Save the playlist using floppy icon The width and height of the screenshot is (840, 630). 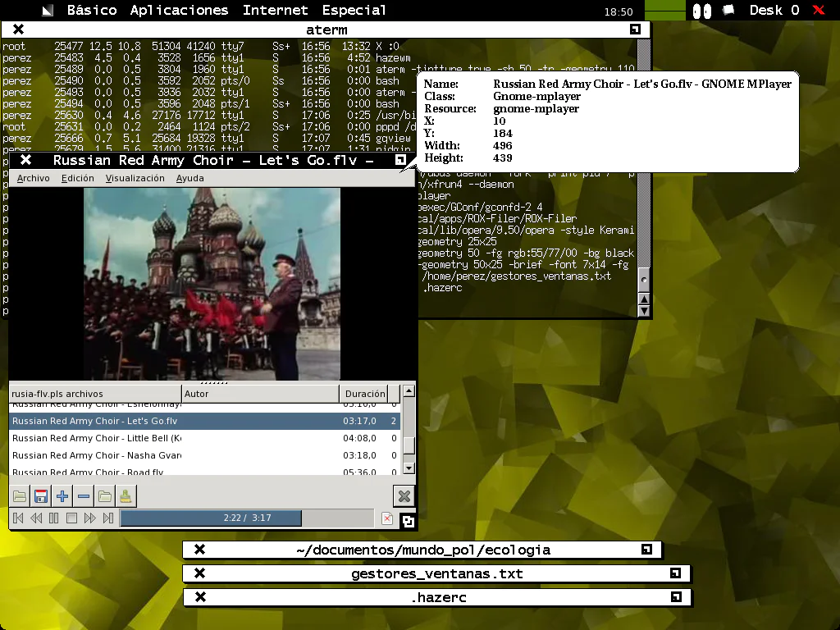(x=41, y=495)
